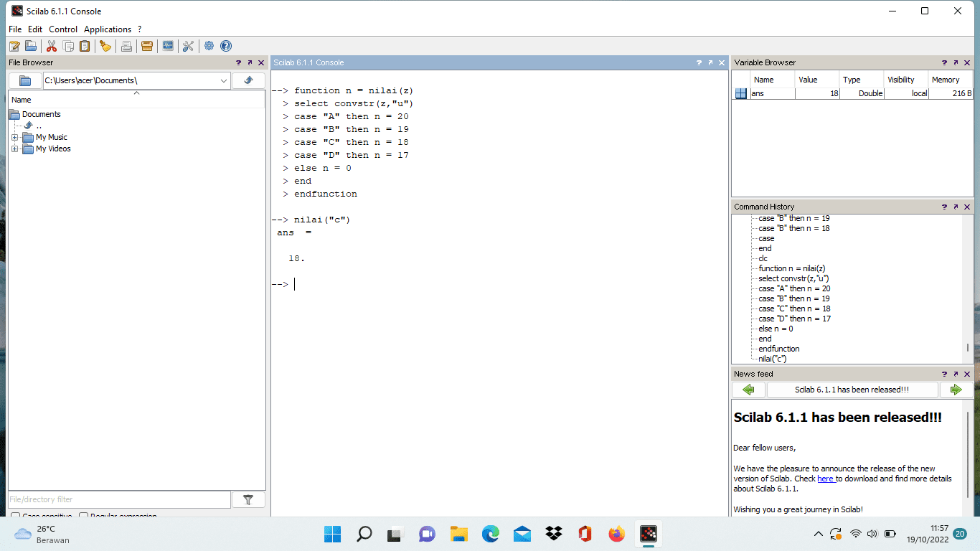Click the news title 'Scilab 6.1.1 has been released!!!' button
980x551 pixels.
pyautogui.click(x=852, y=390)
